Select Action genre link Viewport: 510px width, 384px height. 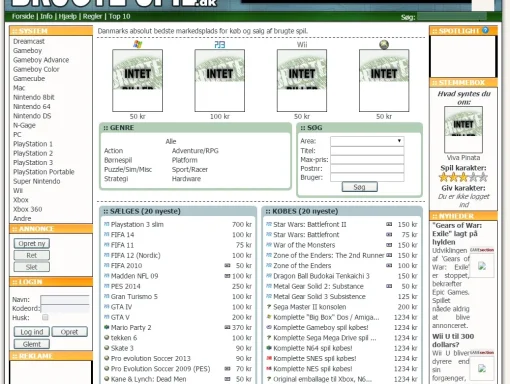(x=113, y=151)
